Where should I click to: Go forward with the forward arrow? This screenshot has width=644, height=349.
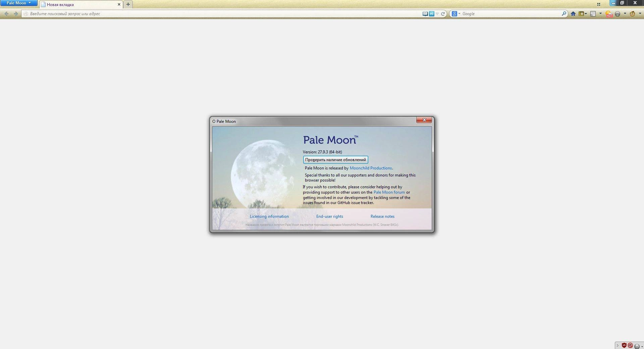pyautogui.click(x=15, y=14)
